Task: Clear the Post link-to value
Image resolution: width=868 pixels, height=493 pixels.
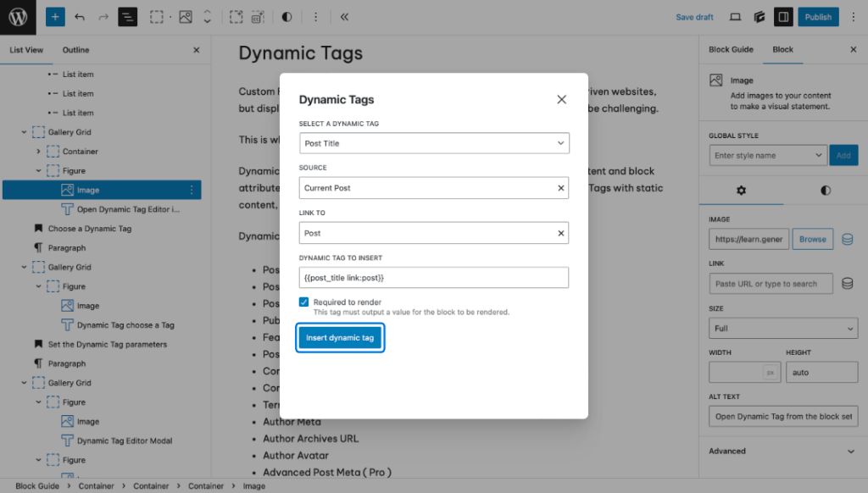Action: click(561, 234)
